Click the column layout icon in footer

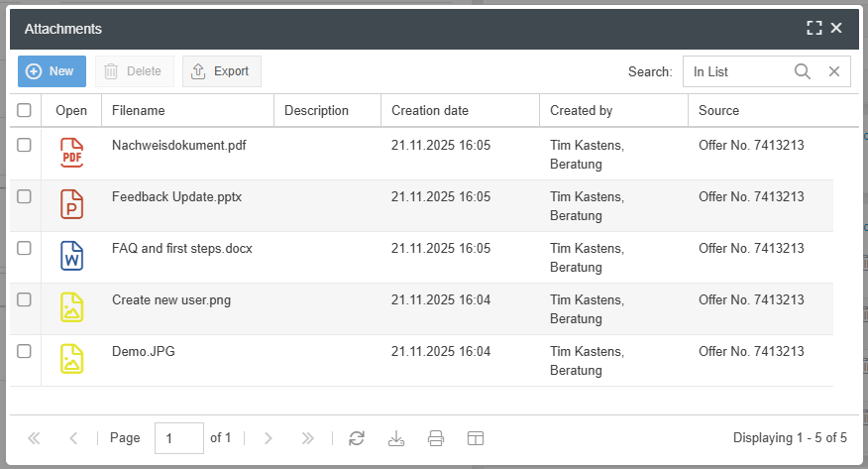(476, 437)
